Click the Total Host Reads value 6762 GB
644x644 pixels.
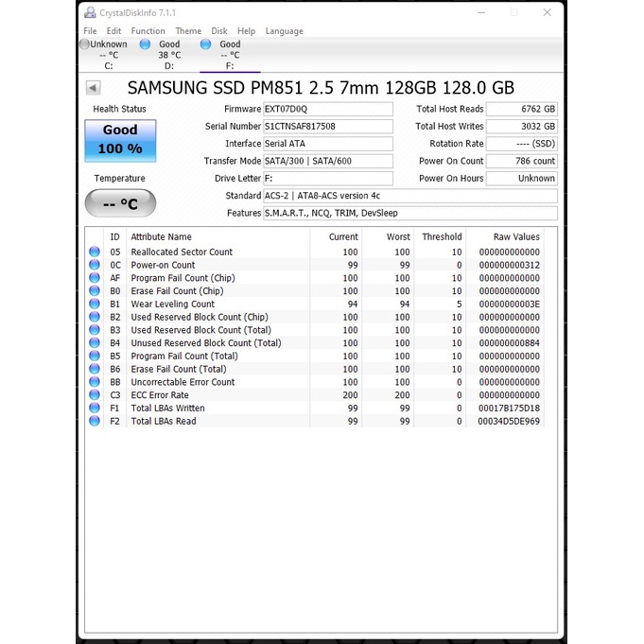point(522,109)
